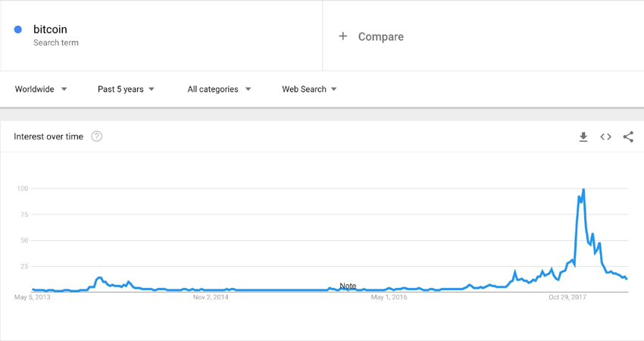
Task: Click the Search term label under bitcoin
Action: pyautogui.click(x=56, y=42)
